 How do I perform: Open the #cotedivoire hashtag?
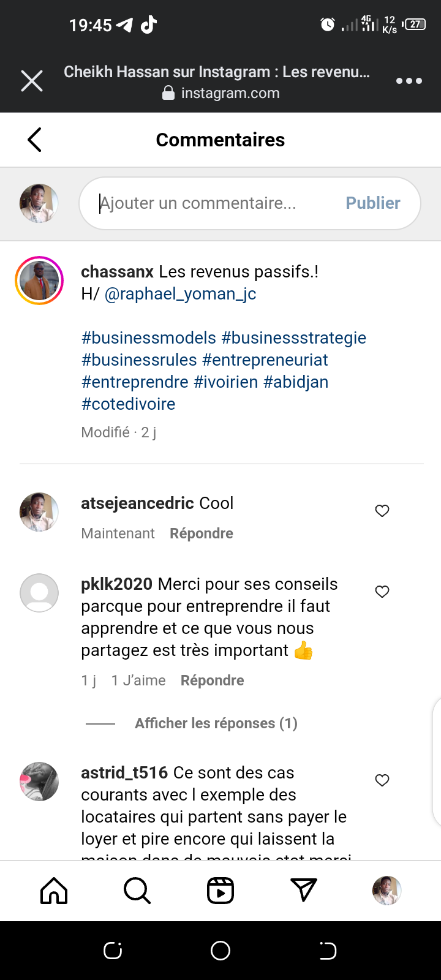coord(128,404)
